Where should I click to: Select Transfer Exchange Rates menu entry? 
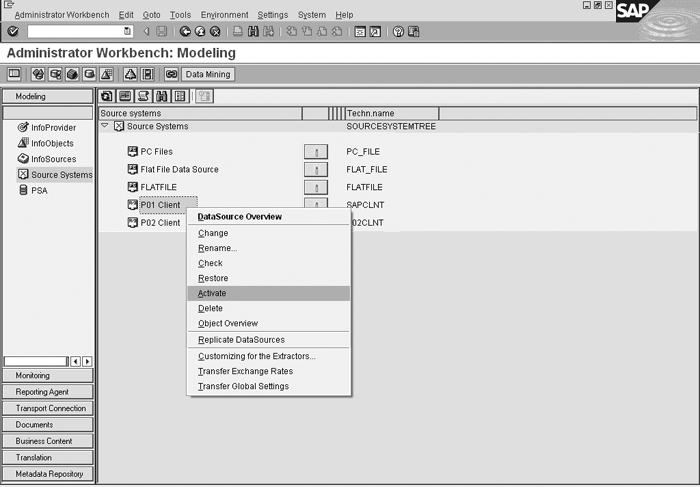(268, 371)
